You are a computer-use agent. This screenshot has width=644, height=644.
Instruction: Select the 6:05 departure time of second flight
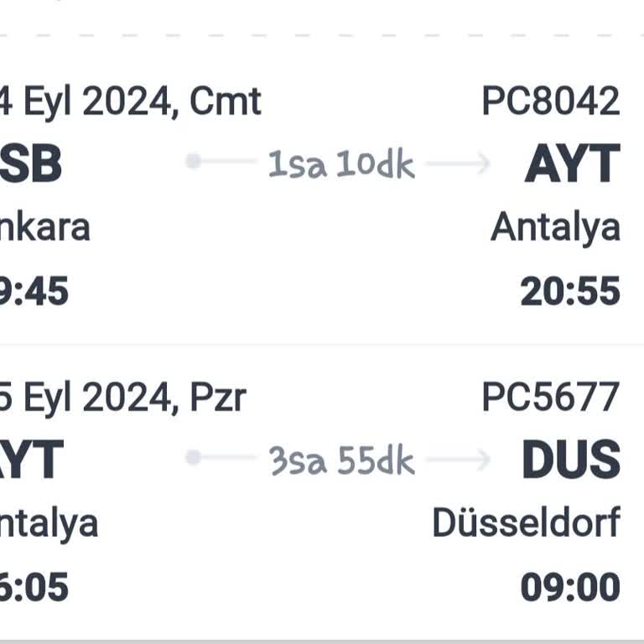tap(34, 588)
